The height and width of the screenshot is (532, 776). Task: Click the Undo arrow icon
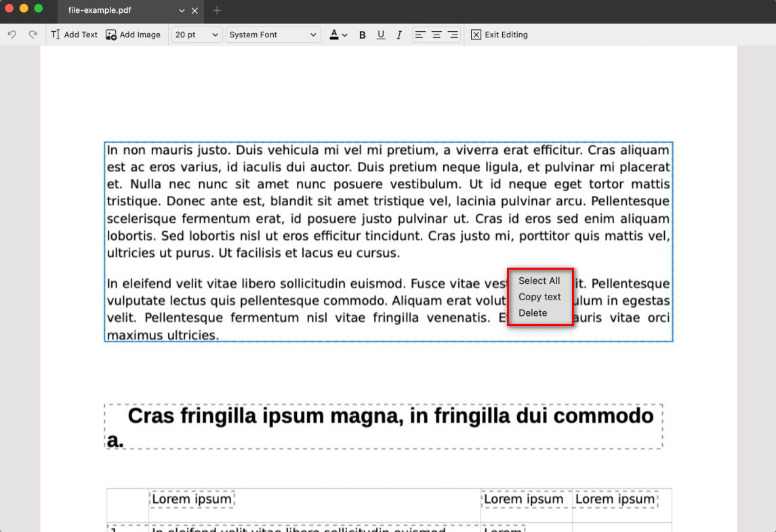tap(12, 35)
